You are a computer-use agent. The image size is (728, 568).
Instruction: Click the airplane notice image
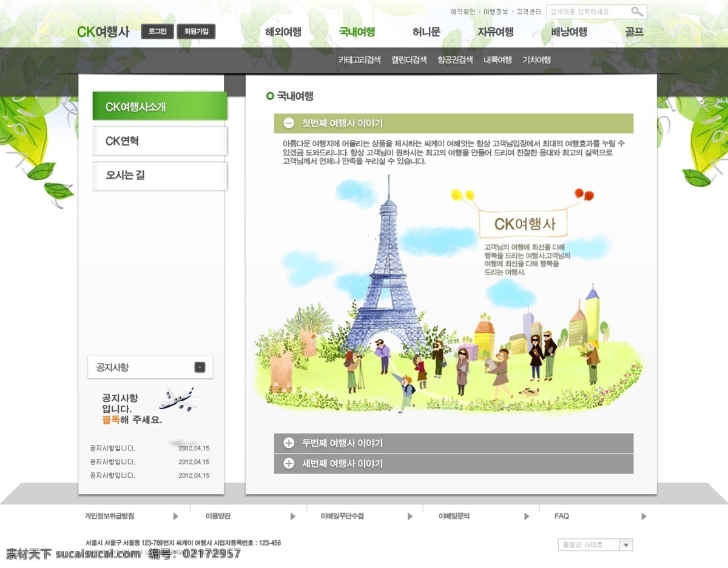pos(178,399)
